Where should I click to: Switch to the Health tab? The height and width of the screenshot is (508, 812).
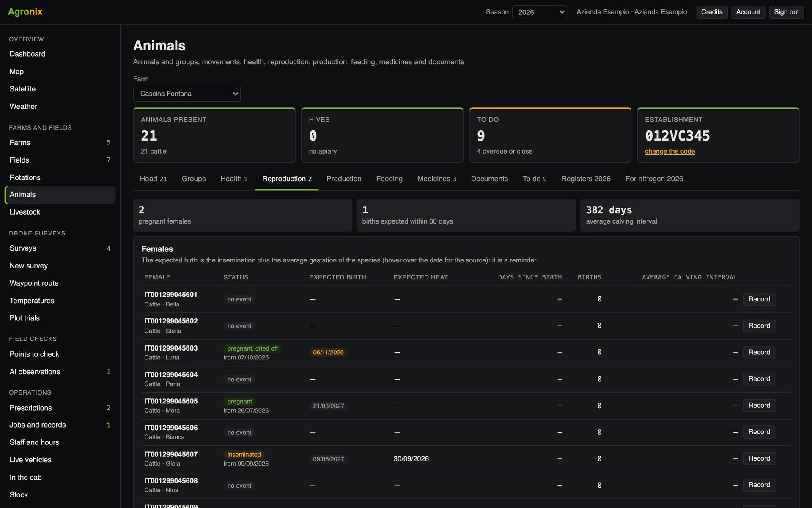(234, 179)
